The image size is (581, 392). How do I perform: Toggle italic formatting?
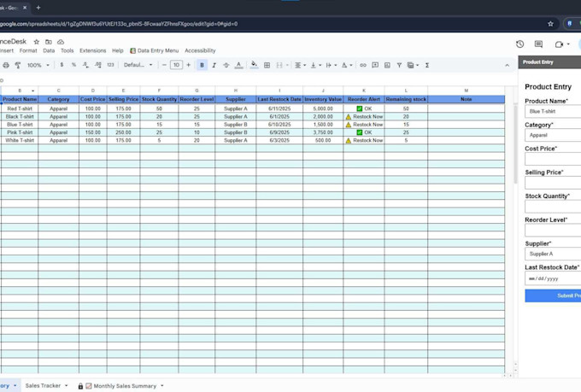(214, 65)
